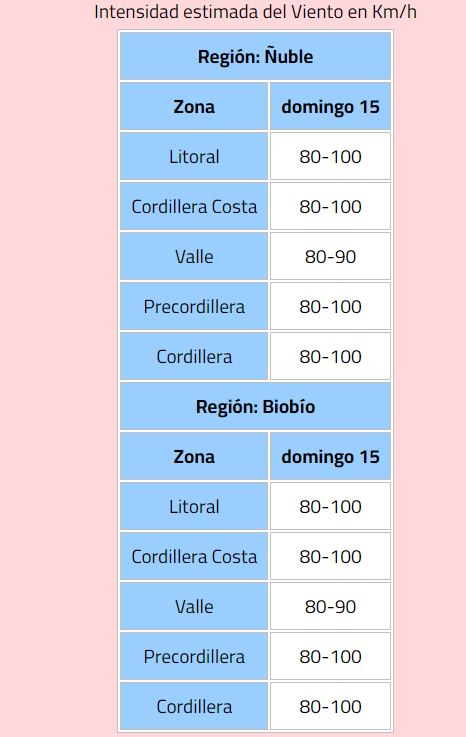This screenshot has height=737, width=466.
Task: Click Litoral in the Biobío table
Action: 194,507
